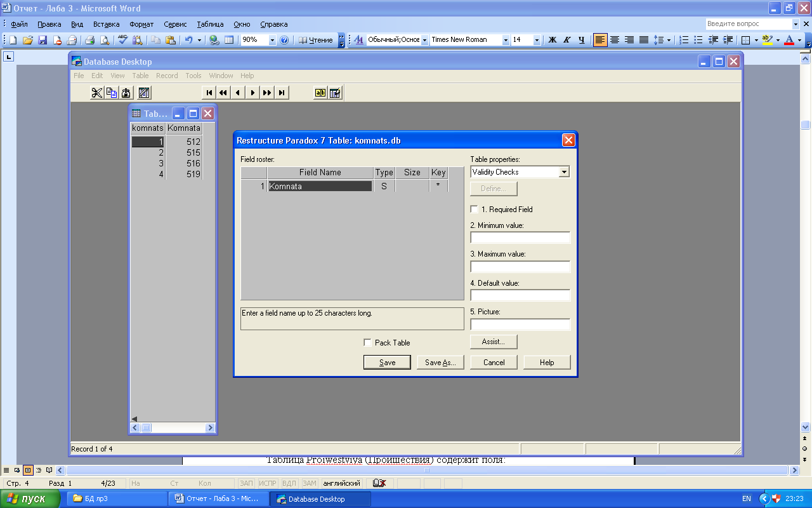The width and height of the screenshot is (812, 508).
Task: Click the Permission icon in Word toolbar
Action: (57, 40)
